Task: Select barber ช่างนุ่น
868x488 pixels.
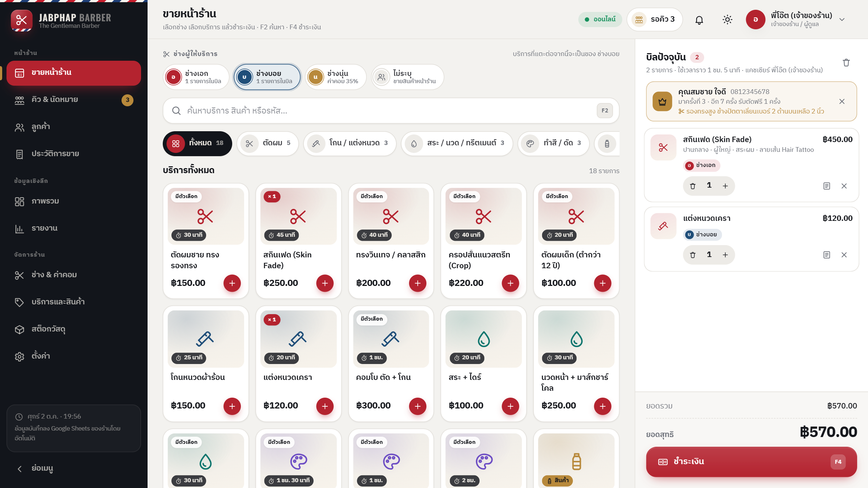Action: coord(336,77)
